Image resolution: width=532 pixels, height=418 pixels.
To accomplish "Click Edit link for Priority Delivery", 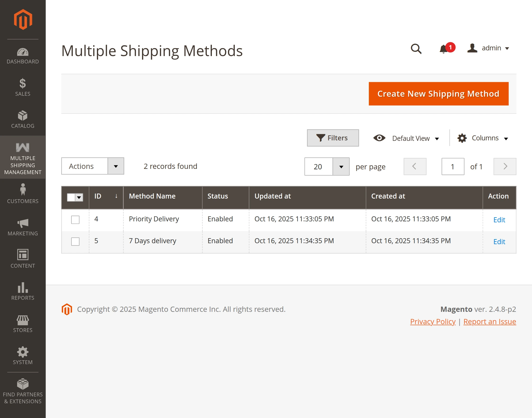I will (499, 220).
